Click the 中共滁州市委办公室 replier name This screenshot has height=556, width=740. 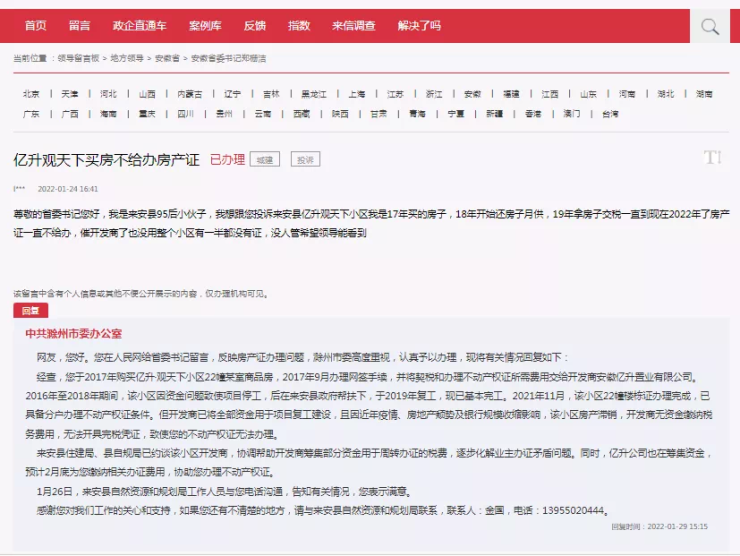coord(74,334)
